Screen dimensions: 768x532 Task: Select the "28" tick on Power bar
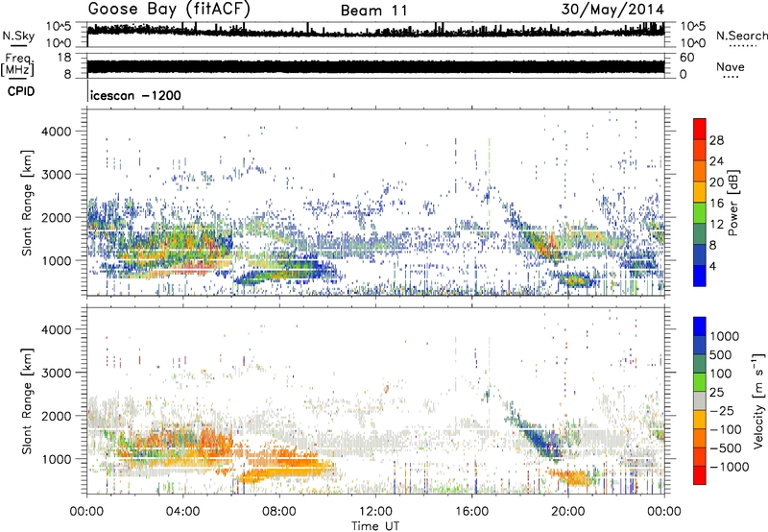716,140
